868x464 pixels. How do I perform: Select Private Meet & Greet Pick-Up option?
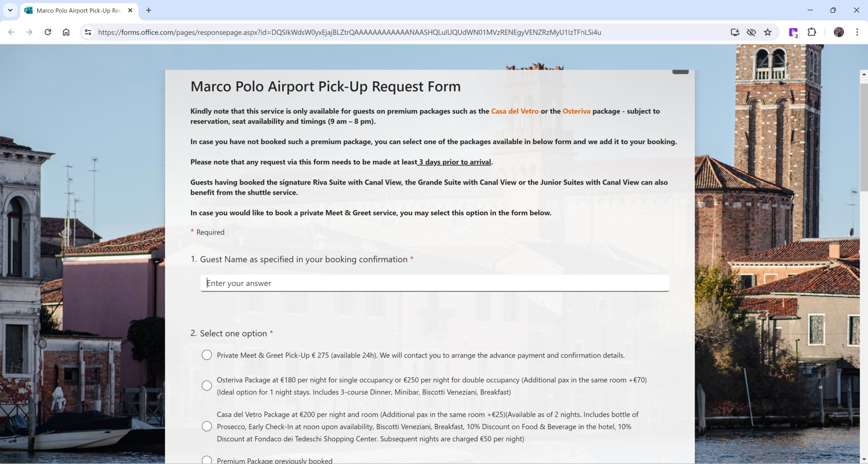[x=207, y=355]
